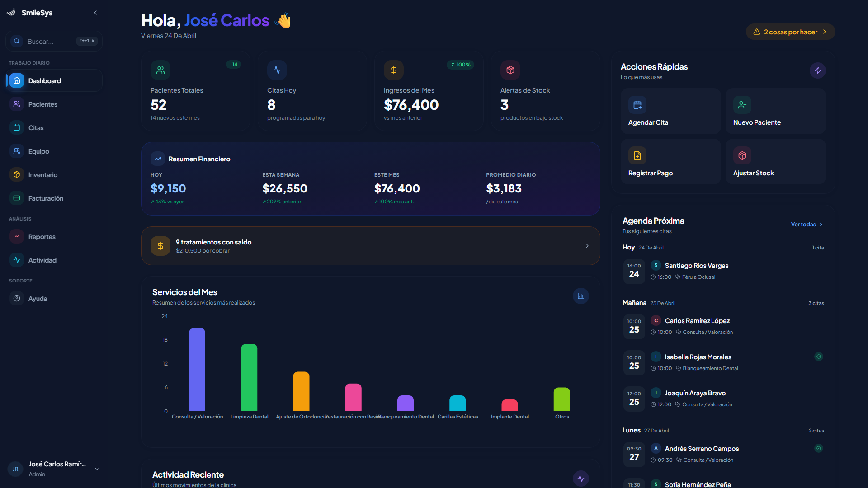The image size is (868, 488).
Task: Click the activity pulse icon in Actividad Reciente
Action: (x=580, y=478)
